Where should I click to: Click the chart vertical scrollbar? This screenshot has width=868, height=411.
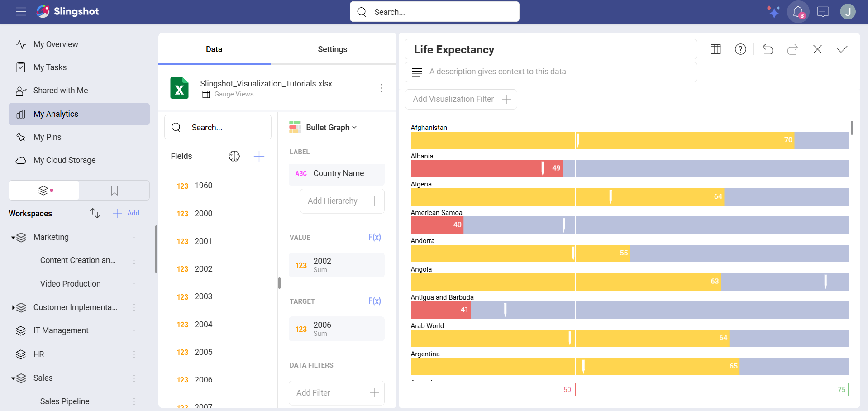852,128
